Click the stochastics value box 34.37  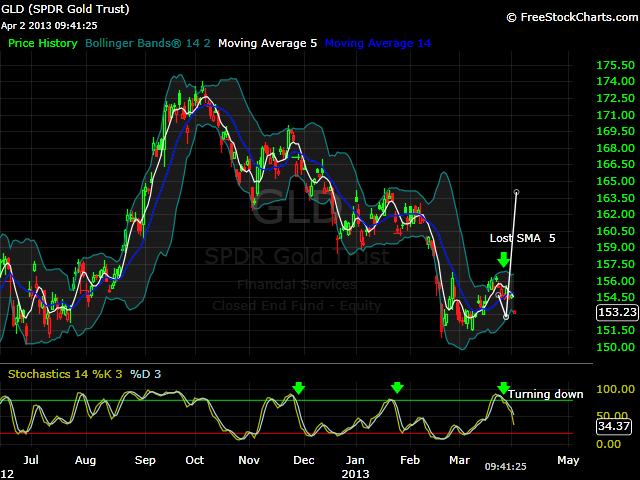pos(614,427)
